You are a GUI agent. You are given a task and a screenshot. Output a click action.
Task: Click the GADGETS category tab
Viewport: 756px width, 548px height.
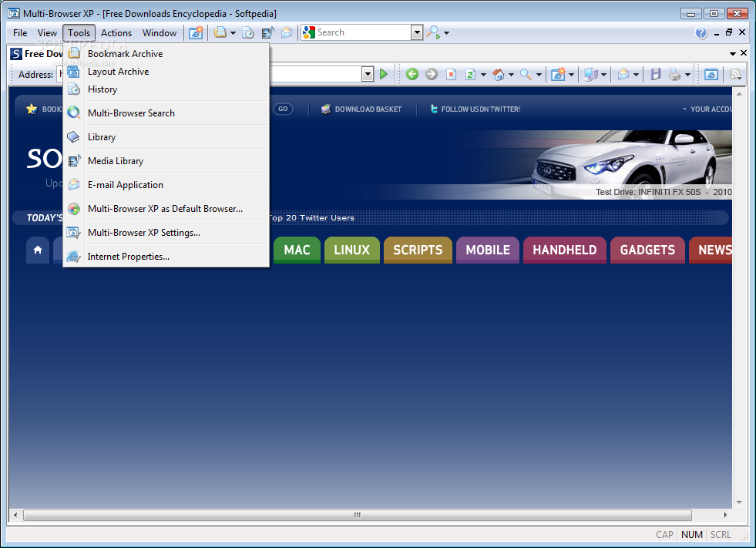647,250
